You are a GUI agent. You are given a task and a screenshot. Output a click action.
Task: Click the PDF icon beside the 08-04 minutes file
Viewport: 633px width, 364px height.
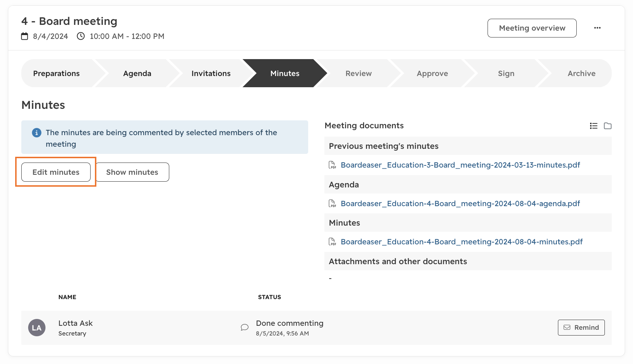coord(332,242)
